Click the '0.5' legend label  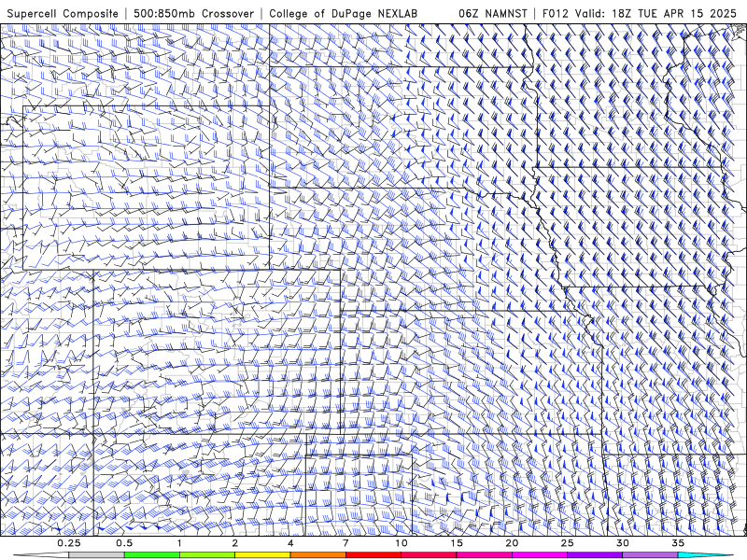124,543
